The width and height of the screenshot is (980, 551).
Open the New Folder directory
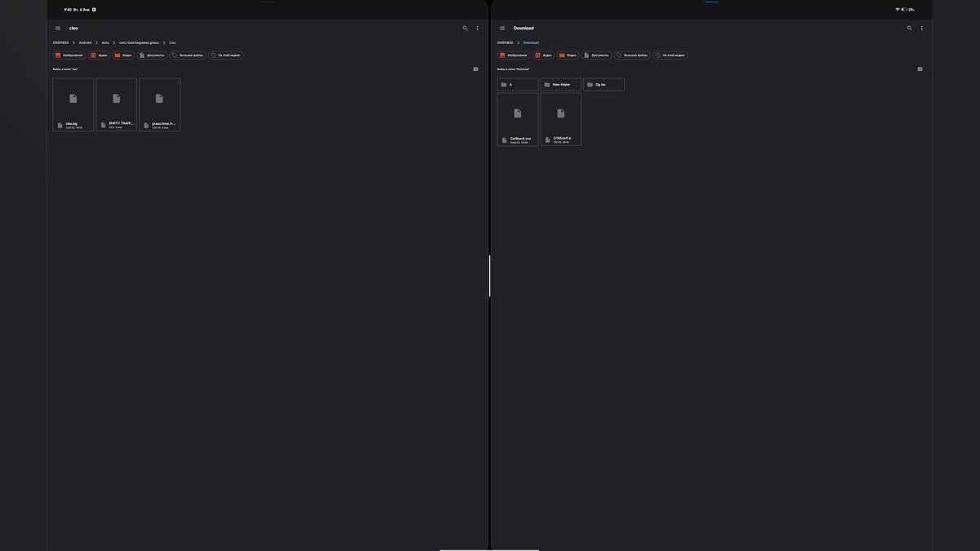560,85
